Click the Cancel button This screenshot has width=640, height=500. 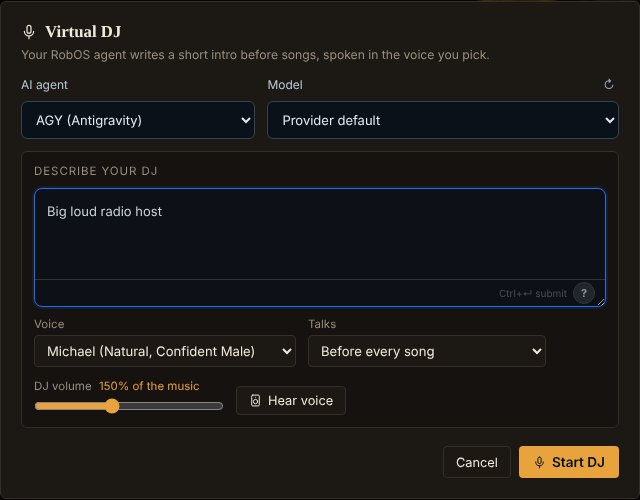(x=477, y=462)
